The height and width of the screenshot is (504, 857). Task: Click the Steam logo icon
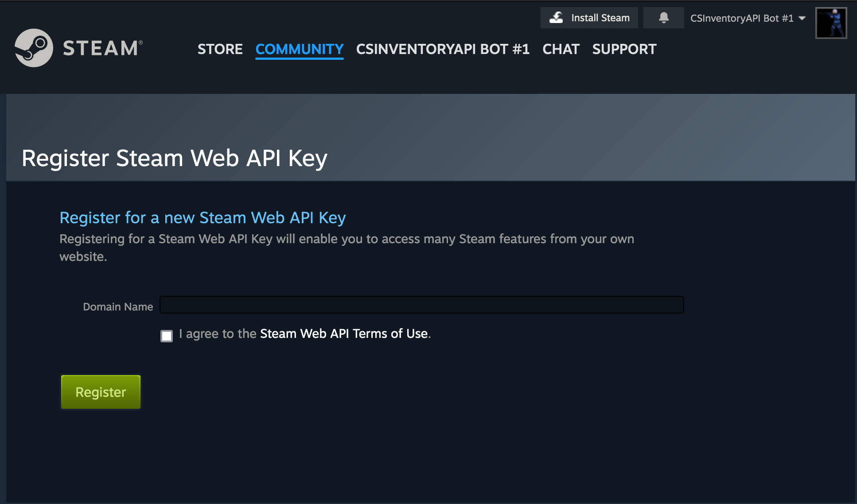click(34, 48)
